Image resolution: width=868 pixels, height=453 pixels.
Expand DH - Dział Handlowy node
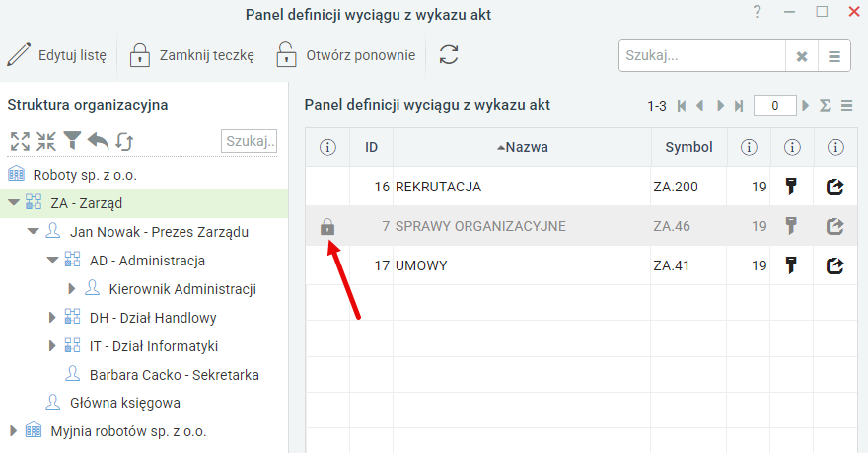point(52,318)
